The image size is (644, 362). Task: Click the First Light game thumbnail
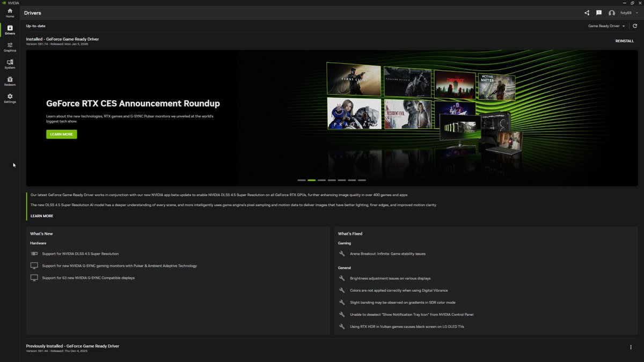pyautogui.click(x=354, y=79)
